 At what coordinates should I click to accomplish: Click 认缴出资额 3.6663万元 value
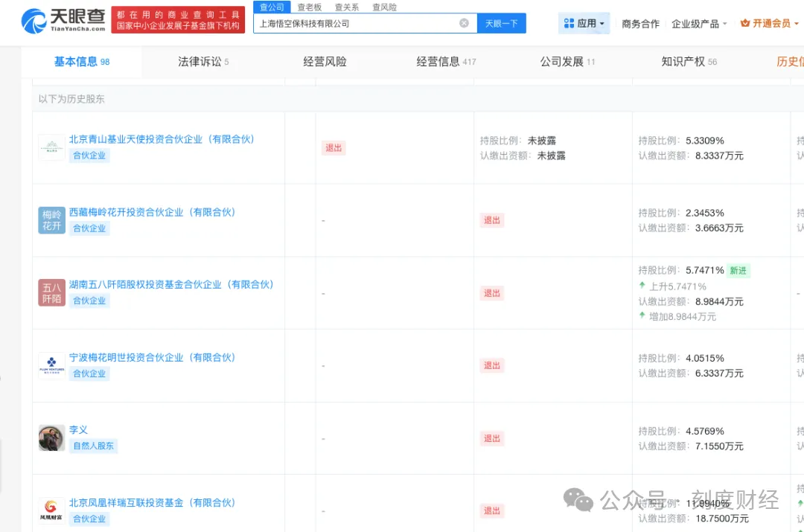point(719,228)
